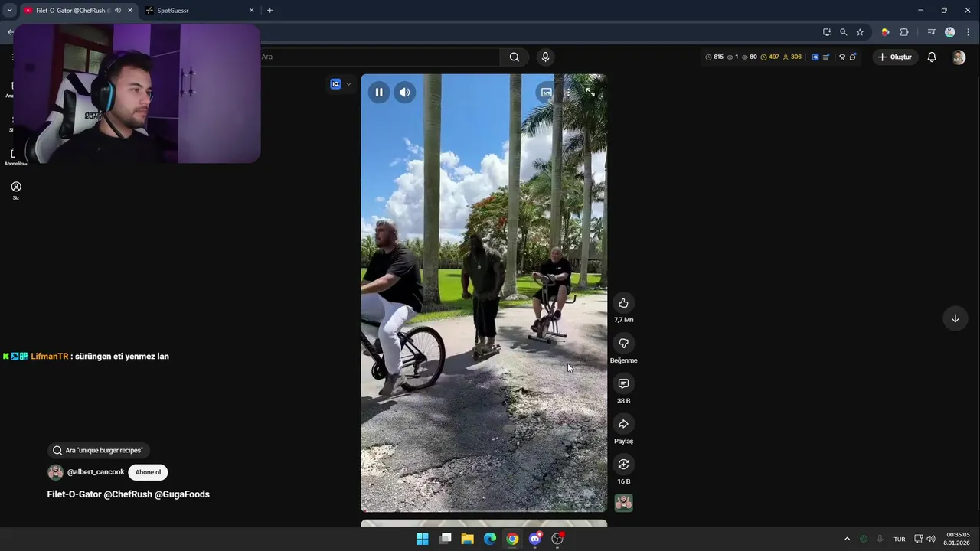Mute audio on the Filet-O-Gator tab

click(x=118, y=11)
